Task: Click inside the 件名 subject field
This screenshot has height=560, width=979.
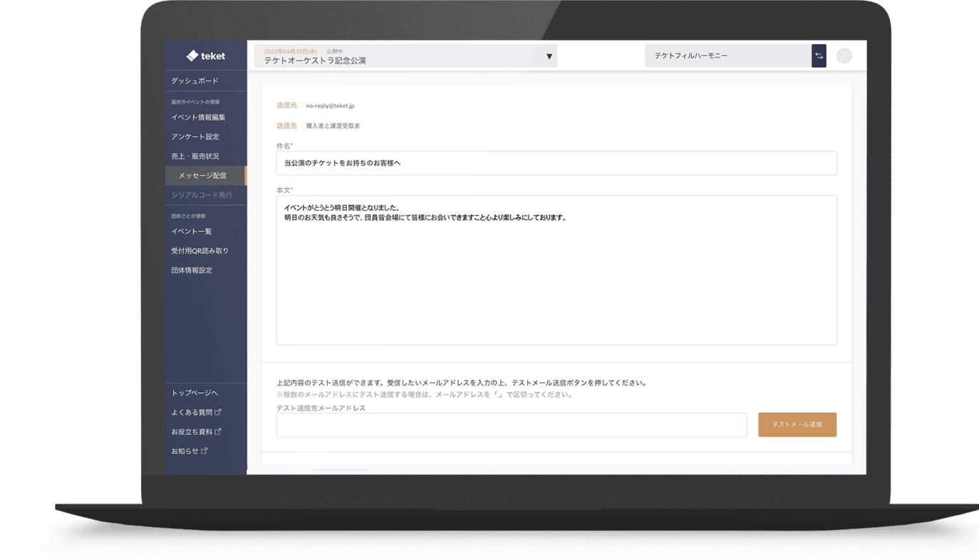Action: (556, 163)
